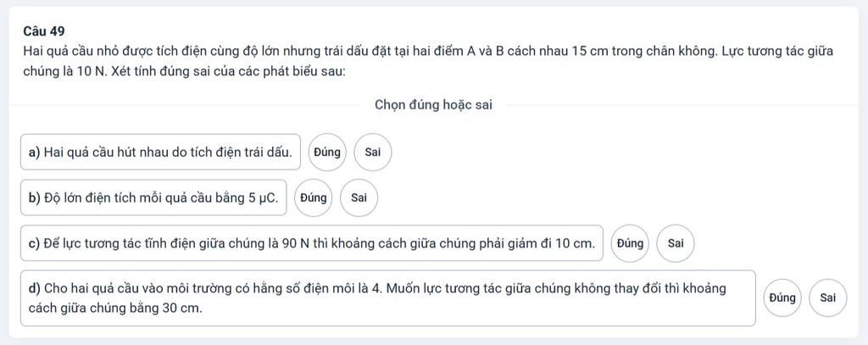Pick Đúng for statement d
This screenshot has height=345, width=868.
coord(782,298)
